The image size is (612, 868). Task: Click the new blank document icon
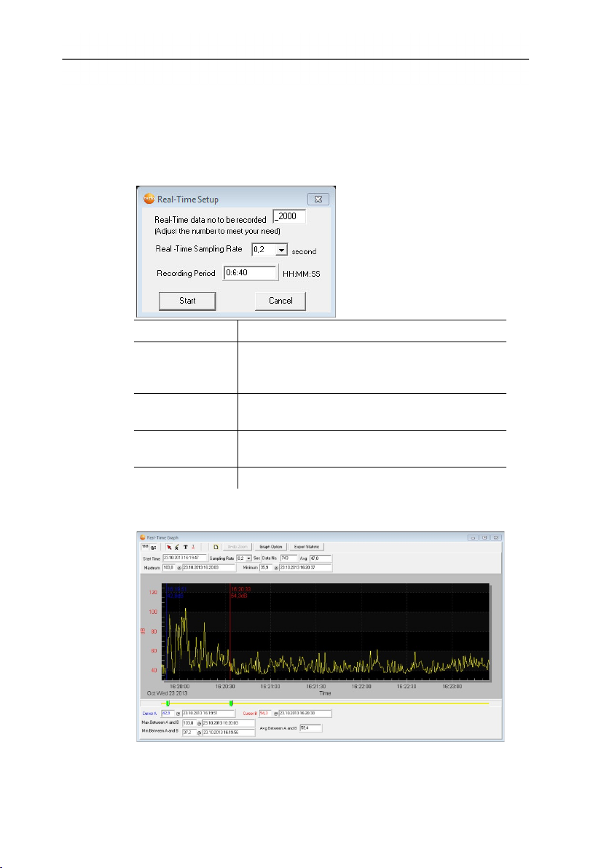[216, 547]
